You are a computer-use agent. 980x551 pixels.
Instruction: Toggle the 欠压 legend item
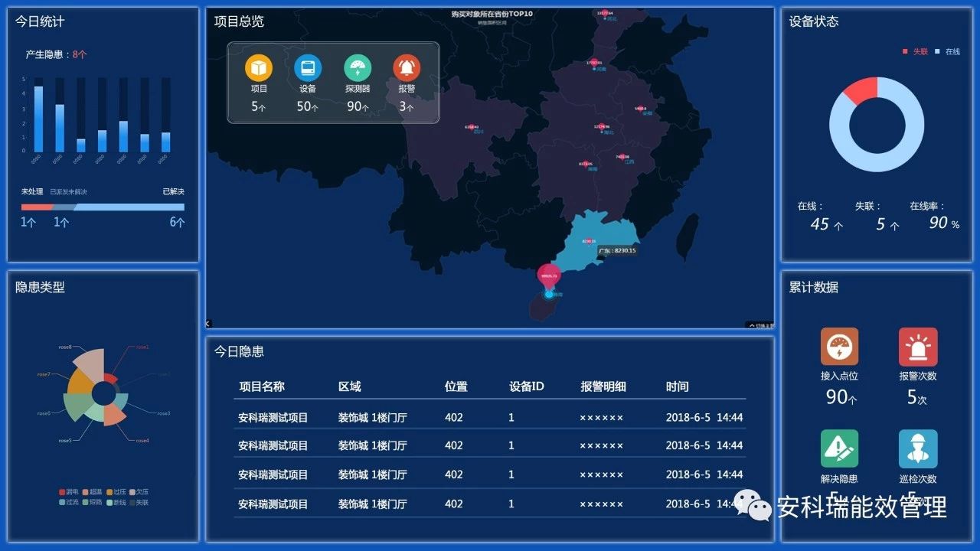139,491
